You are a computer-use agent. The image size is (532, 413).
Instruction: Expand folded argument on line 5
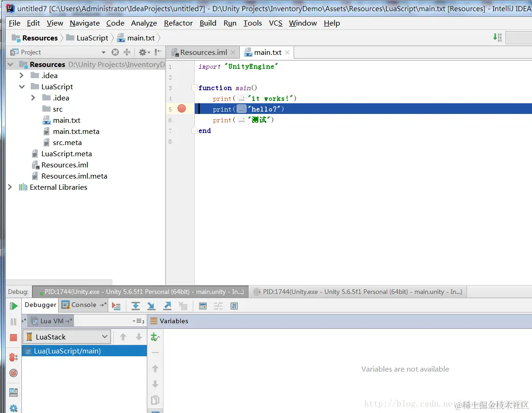point(241,109)
